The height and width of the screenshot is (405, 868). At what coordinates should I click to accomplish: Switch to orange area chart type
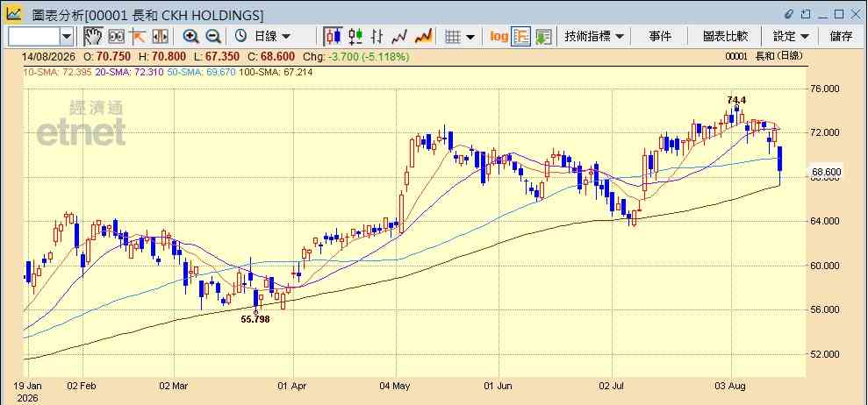[423, 37]
